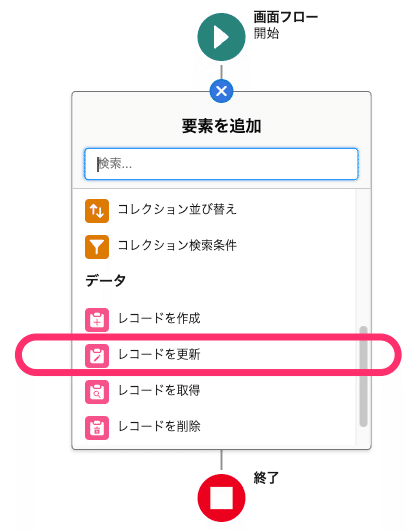Screen dimensions: 419x531
Task: Click the pink レコードを取得 search icon
Action: [97, 392]
